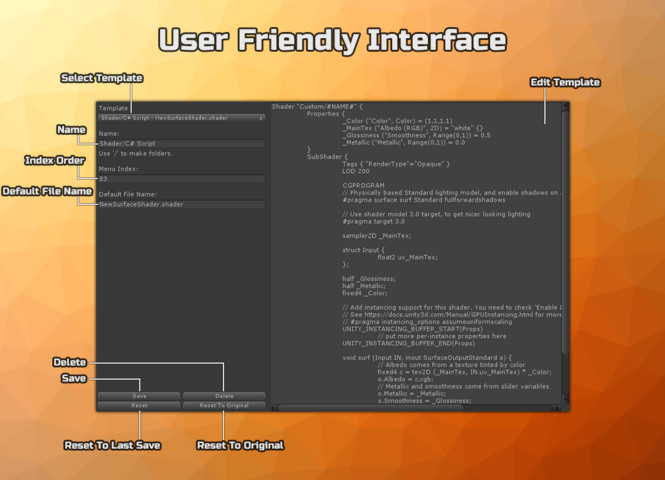Viewport: 665px width, 480px height.
Task: Click the 'struct Input {' code line
Action: (x=363, y=250)
